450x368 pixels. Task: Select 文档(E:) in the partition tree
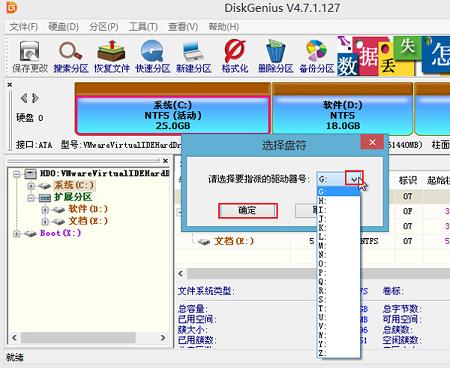click(88, 221)
